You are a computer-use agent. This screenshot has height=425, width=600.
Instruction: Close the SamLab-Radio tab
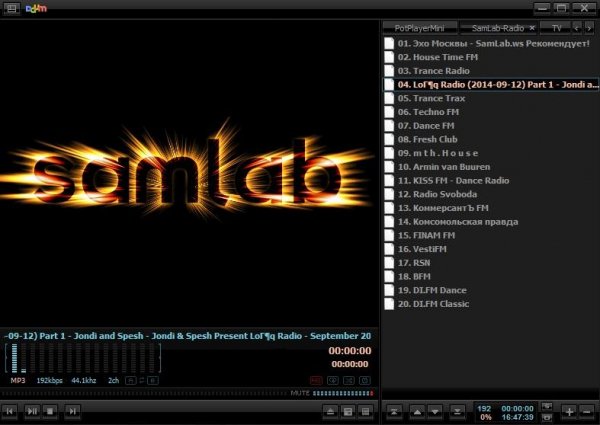532,28
